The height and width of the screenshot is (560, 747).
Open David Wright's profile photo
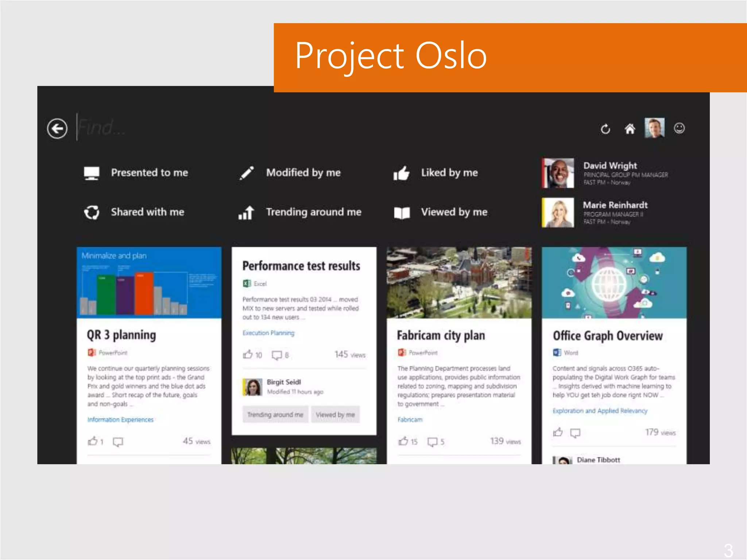point(558,173)
